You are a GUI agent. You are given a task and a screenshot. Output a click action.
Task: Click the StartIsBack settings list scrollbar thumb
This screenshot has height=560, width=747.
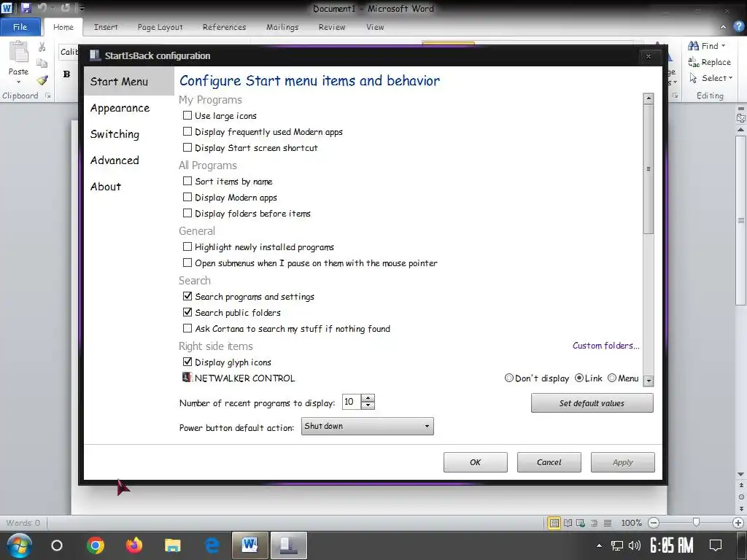pyautogui.click(x=648, y=169)
